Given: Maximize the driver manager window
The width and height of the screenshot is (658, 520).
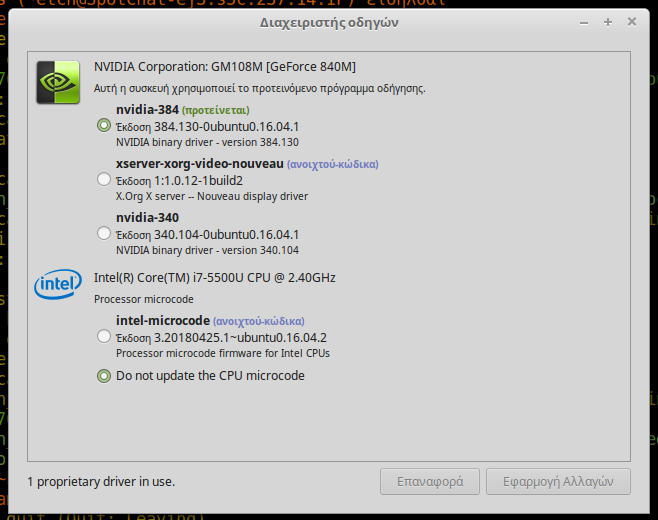Looking at the screenshot, I should (x=608, y=22).
